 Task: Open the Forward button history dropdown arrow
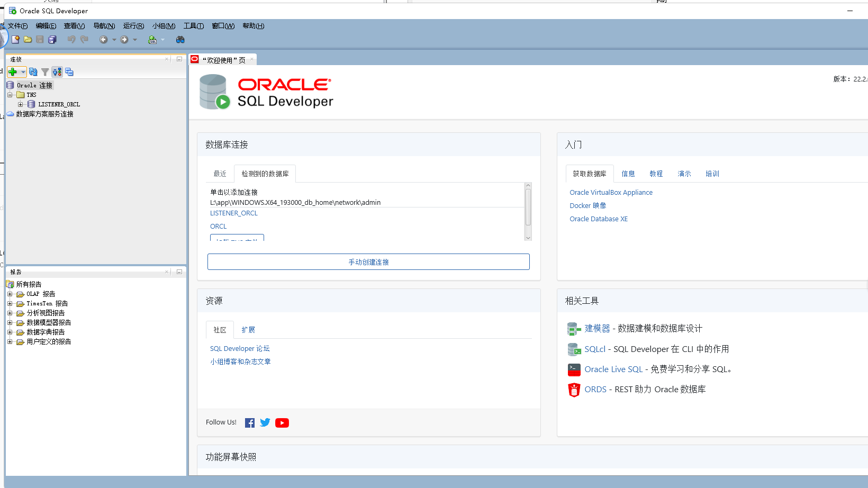135,40
